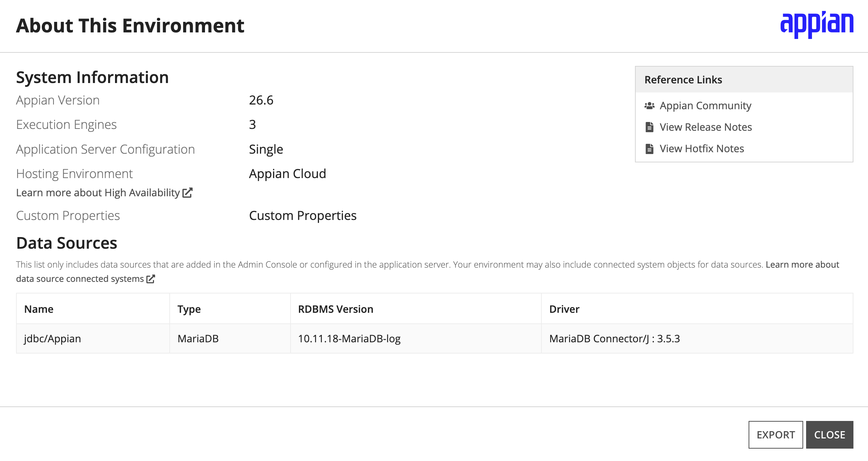Open View Release Notes link
The width and height of the screenshot is (868, 461).
tap(706, 127)
